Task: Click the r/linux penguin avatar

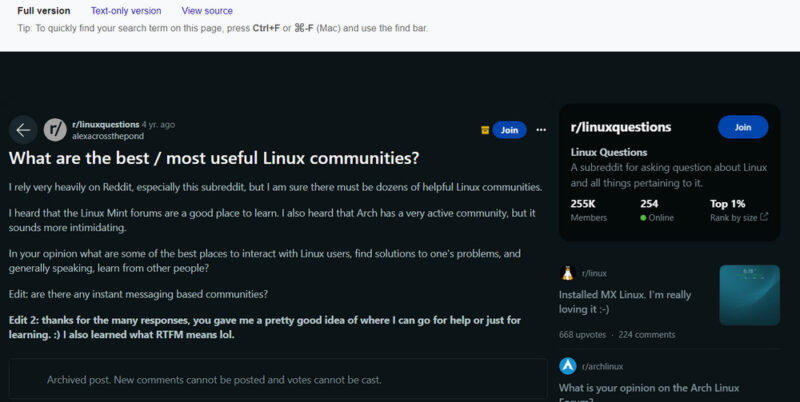Action: pyautogui.click(x=567, y=273)
